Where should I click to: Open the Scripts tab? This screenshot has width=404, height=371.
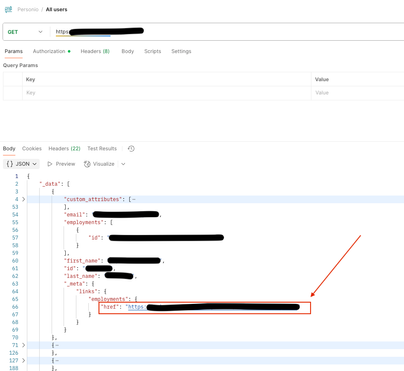(152, 51)
